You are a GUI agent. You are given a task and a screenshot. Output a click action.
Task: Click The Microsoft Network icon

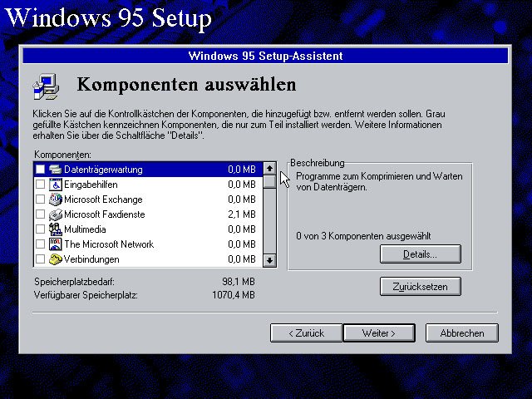[x=56, y=244]
